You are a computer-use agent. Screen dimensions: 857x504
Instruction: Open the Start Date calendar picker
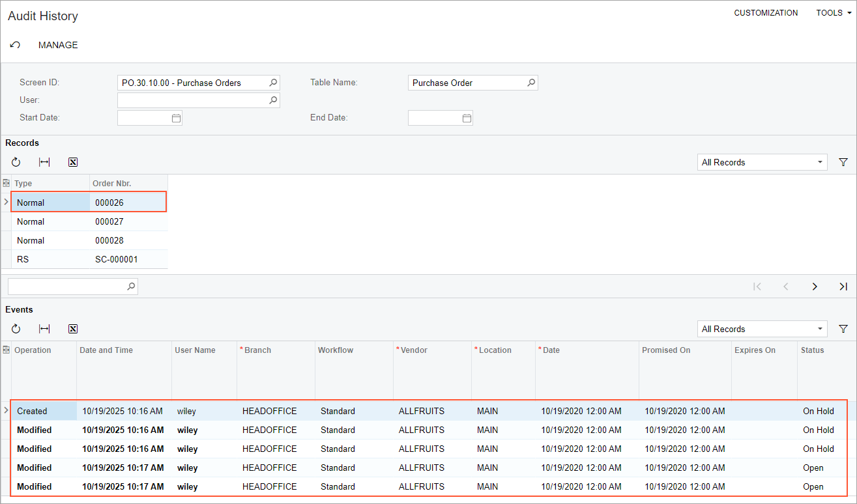point(176,118)
